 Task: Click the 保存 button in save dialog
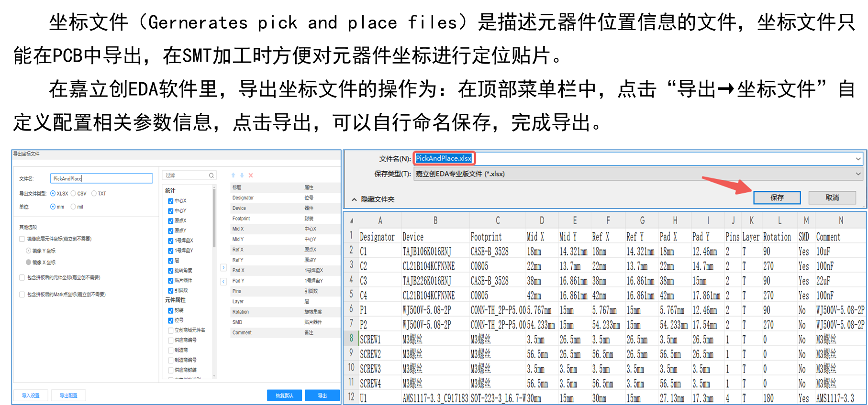point(777,197)
